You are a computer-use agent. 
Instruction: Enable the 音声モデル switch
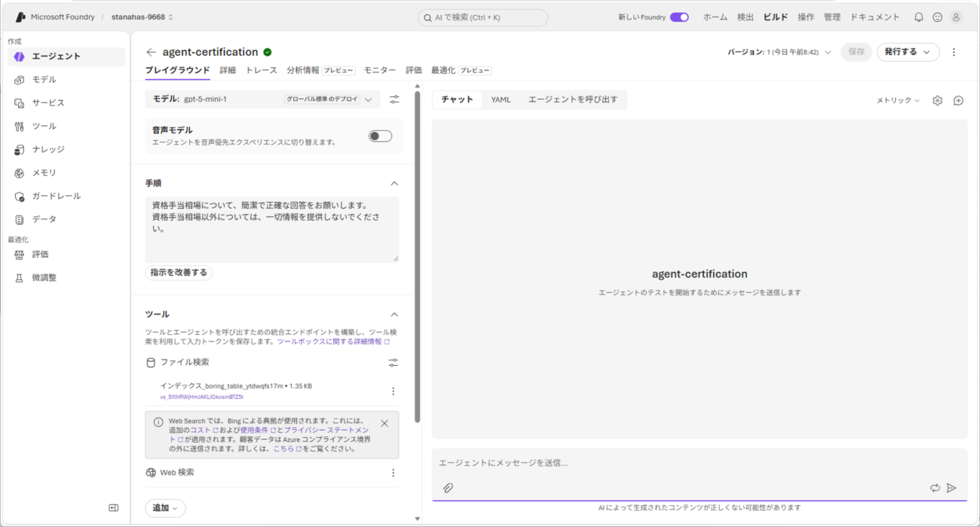tap(380, 136)
